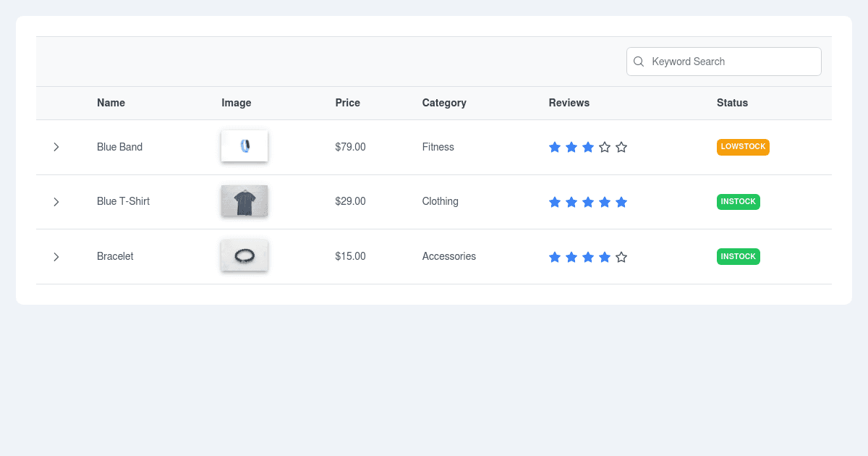The width and height of the screenshot is (868, 456).
Task: Click the first star in Bracelet reviews
Action: coord(555,257)
